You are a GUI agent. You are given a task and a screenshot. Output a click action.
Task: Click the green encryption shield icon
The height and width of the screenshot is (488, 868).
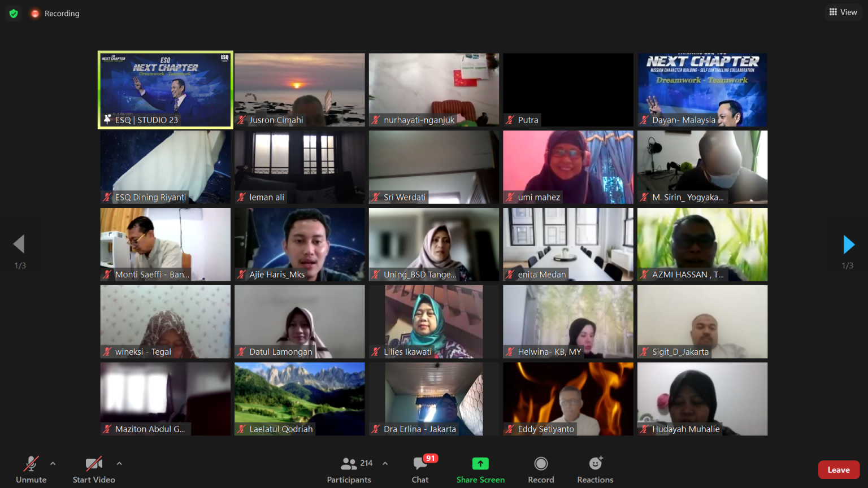tap(14, 13)
